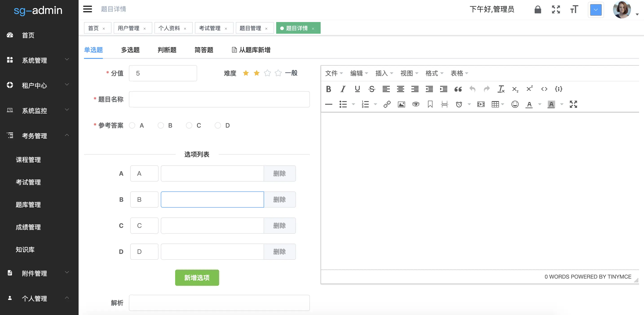Image resolution: width=644 pixels, height=315 pixels.
Task: Choose reference answer A
Action: click(x=132, y=125)
